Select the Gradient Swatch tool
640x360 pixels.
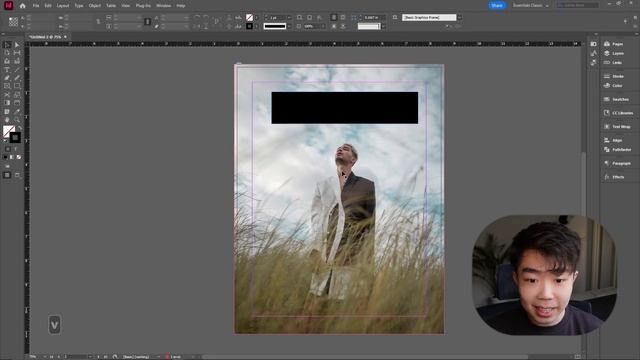(7, 103)
